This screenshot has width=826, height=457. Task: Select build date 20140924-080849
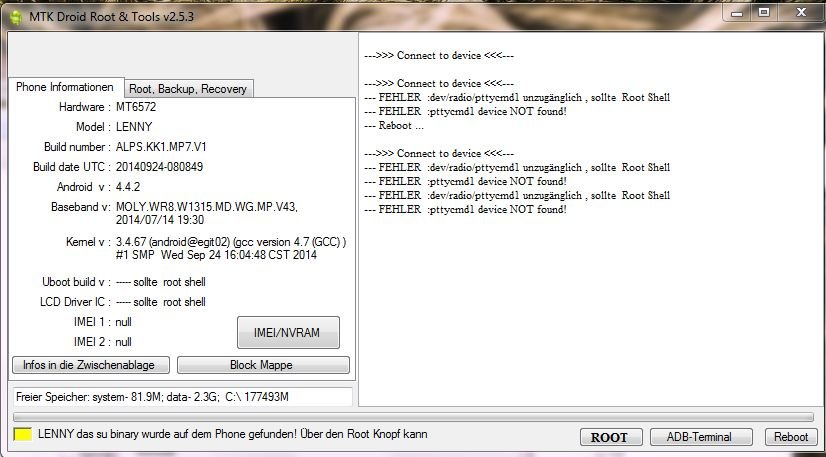[159, 167]
